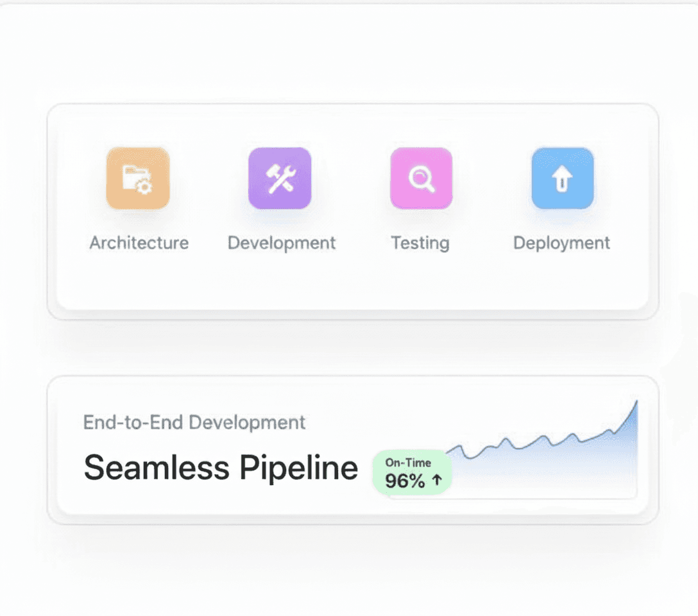
Task: Click the rising peak of the chart
Action: click(631, 412)
